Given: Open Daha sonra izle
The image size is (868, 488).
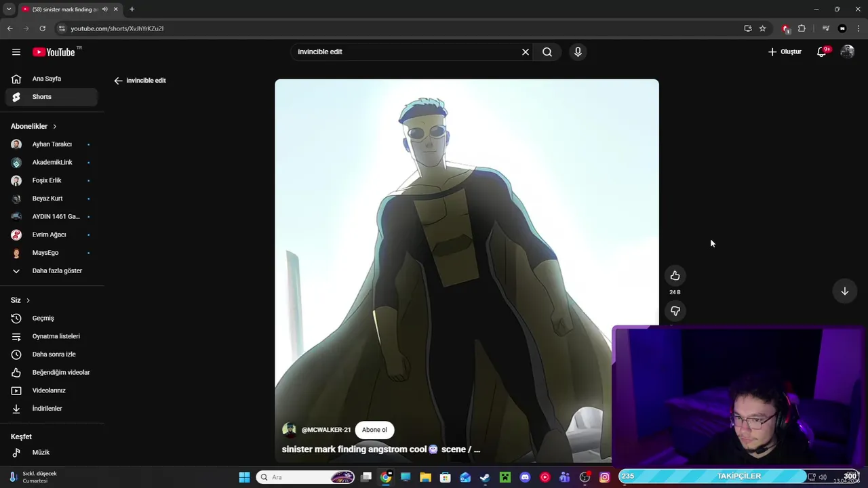Looking at the screenshot, I should click(x=52, y=354).
